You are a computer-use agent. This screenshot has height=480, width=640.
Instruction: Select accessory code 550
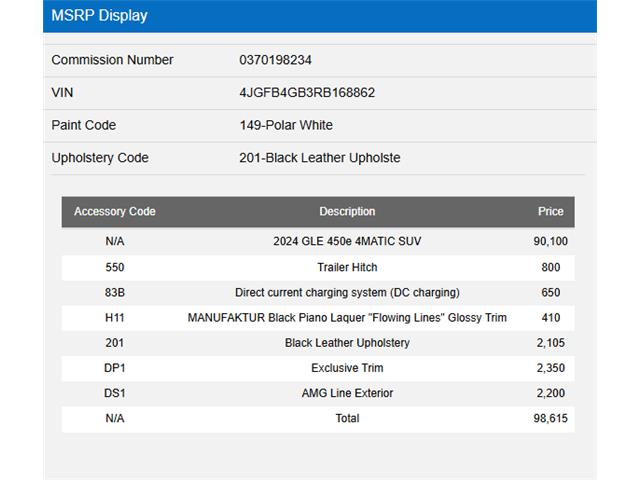[115, 267]
